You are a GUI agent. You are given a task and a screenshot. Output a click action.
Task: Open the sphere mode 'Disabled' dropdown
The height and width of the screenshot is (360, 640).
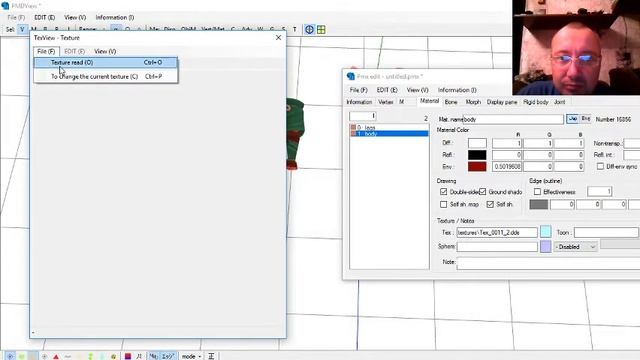pyautogui.click(x=576, y=247)
